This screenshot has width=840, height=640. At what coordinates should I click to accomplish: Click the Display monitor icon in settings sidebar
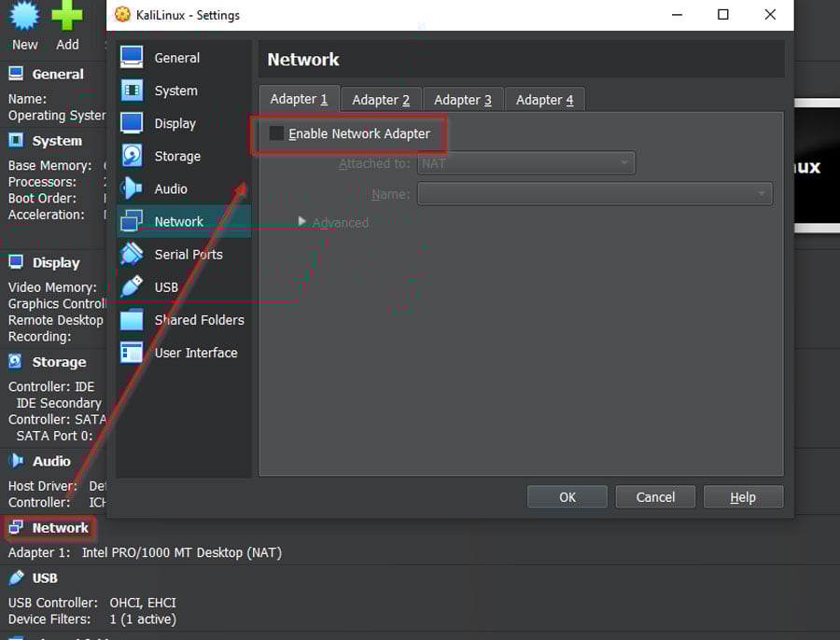(x=132, y=123)
